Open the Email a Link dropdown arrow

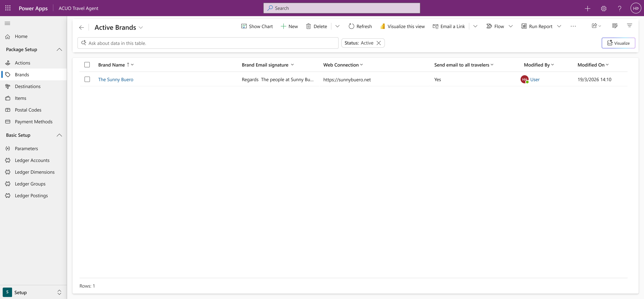click(475, 26)
